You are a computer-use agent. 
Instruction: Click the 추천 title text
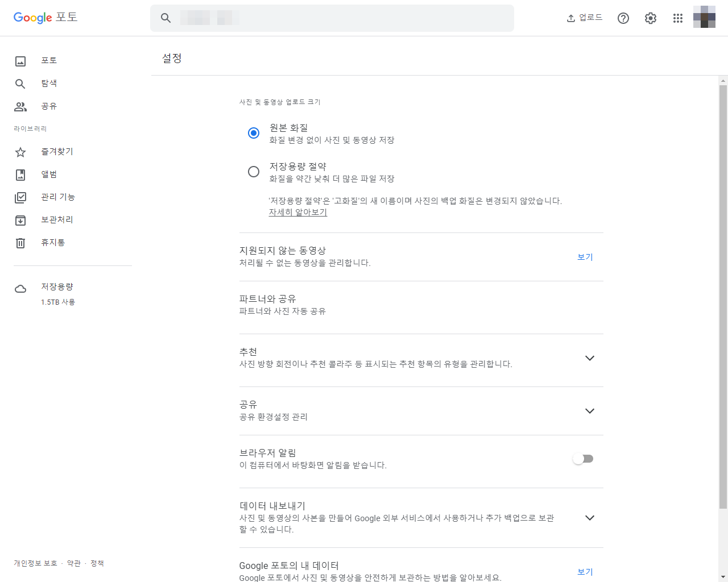[248, 352]
